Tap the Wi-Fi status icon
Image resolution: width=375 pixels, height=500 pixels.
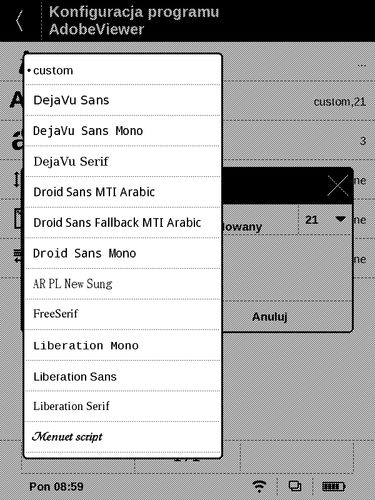(x=259, y=486)
